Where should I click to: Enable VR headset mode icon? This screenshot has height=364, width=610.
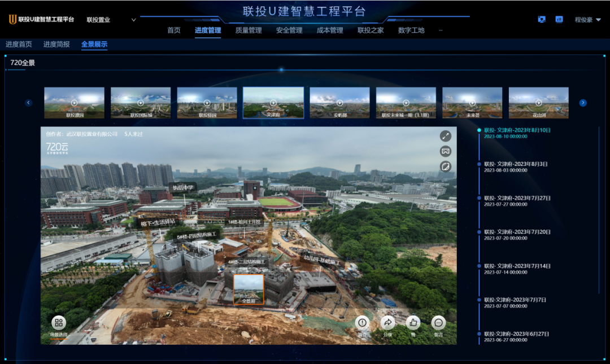tap(446, 151)
